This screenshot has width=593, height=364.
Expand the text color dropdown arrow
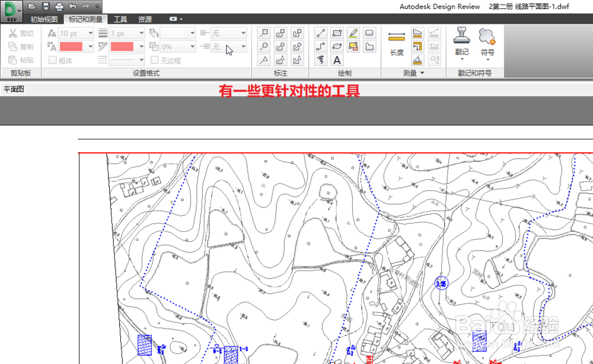click(x=90, y=46)
